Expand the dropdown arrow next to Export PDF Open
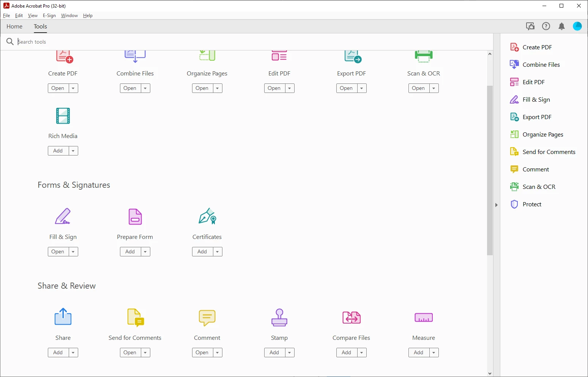Screen dimensions: 588x377 coord(362,88)
